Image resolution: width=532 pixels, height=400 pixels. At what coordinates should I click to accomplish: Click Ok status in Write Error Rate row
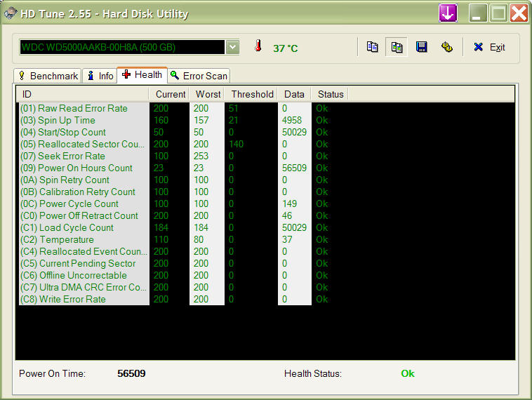321,299
